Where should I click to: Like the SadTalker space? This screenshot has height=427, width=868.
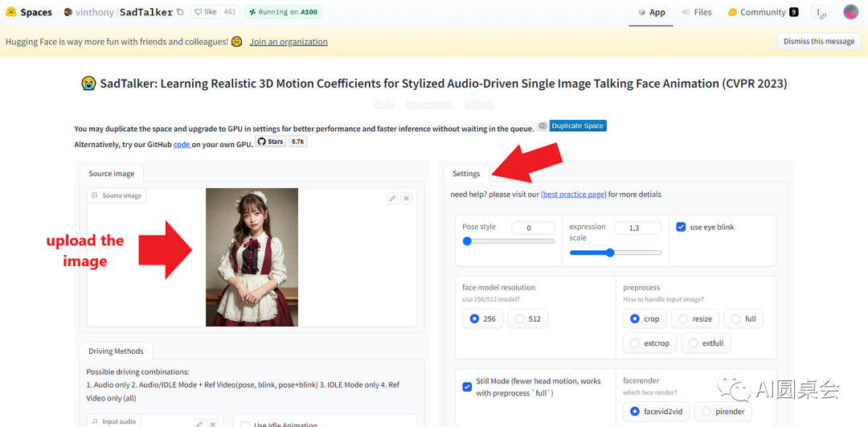click(x=206, y=11)
